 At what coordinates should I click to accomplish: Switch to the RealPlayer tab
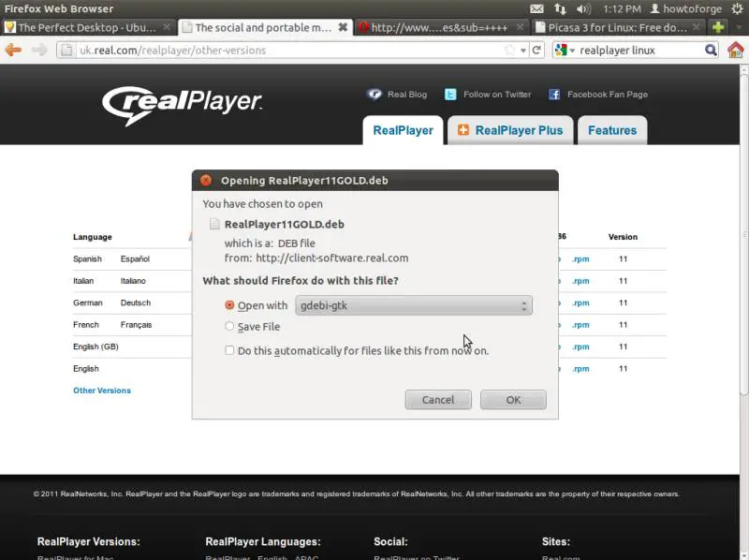(403, 130)
